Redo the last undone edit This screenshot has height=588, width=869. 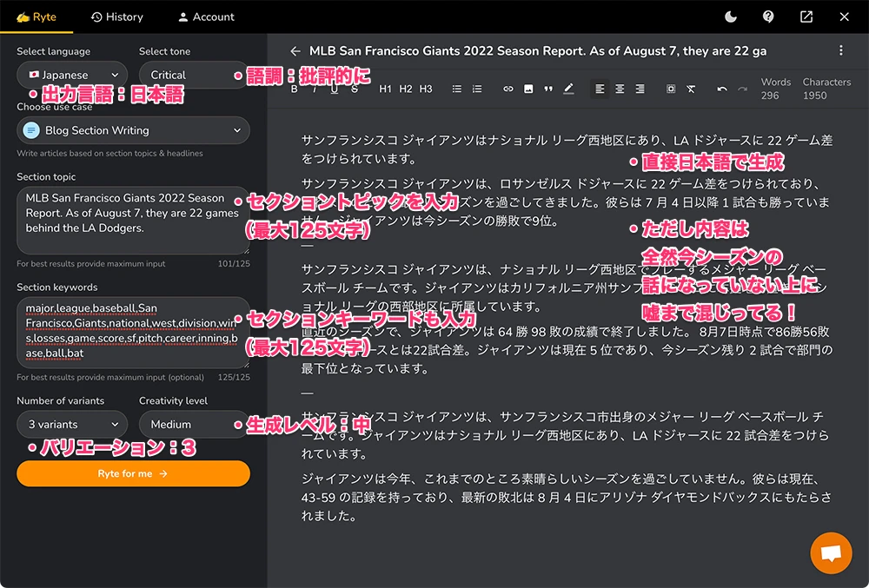(x=742, y=89)
